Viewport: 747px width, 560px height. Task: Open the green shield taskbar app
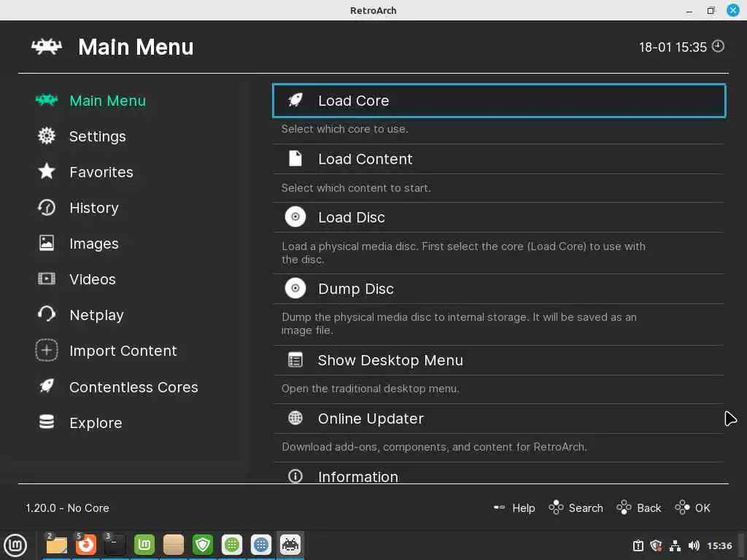pyautogui.click(x=203, y=545)
